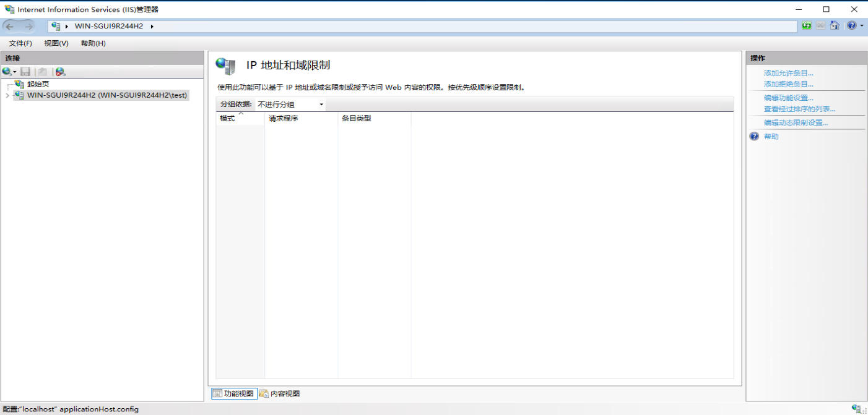Click the Forward navigation arrow
The height and width of the screenshot is (415, 868).
28,26
